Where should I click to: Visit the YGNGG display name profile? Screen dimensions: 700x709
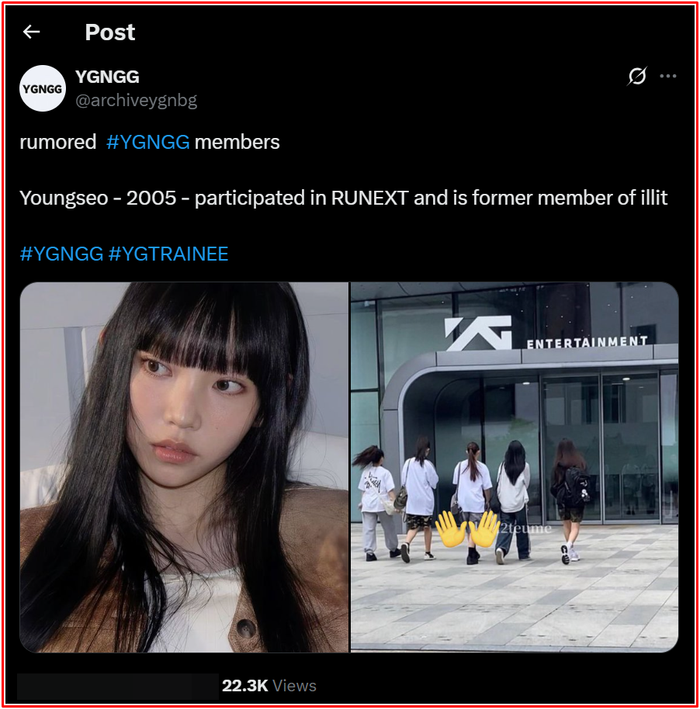[x=107, y=77]
